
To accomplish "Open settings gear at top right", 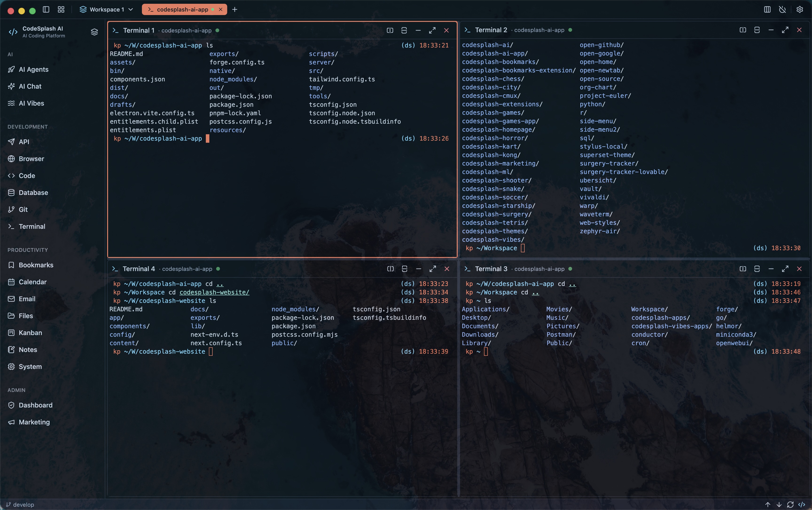I will (x=800, y=9).
